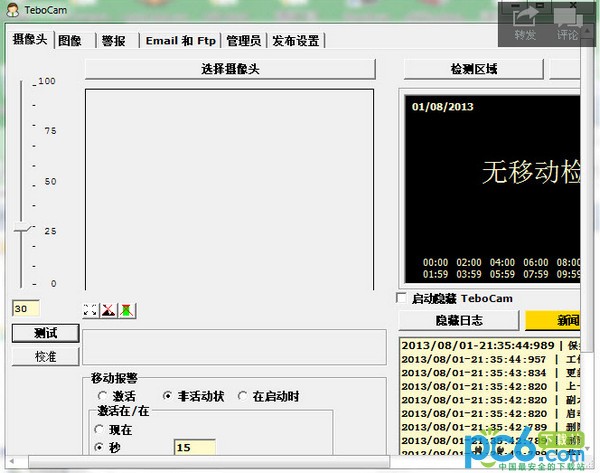
Task: Select the 非活动状 radio button
Action: [167, 396]
